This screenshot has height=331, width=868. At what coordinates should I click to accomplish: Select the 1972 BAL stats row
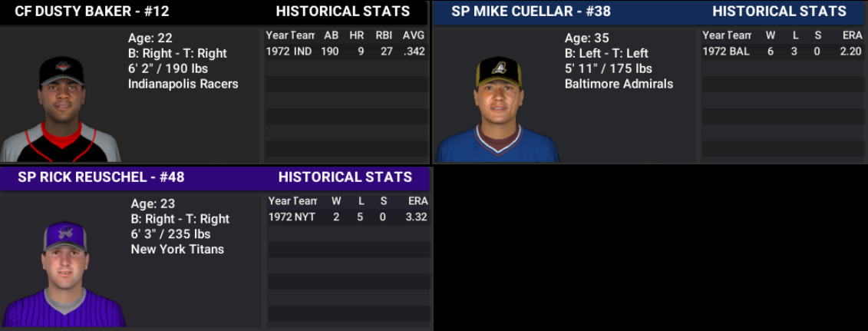coord(783,51)
